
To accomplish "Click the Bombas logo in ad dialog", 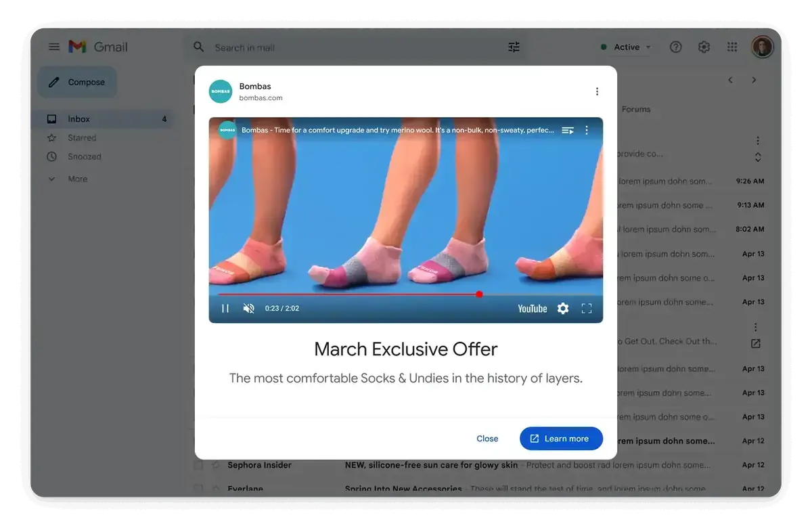I will (x=221, y=91).
